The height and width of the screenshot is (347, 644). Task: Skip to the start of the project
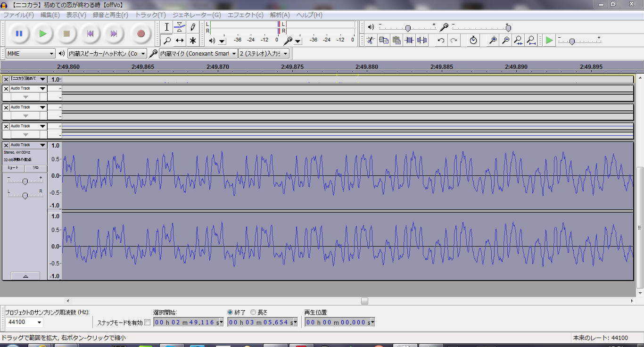click(90, 33)
